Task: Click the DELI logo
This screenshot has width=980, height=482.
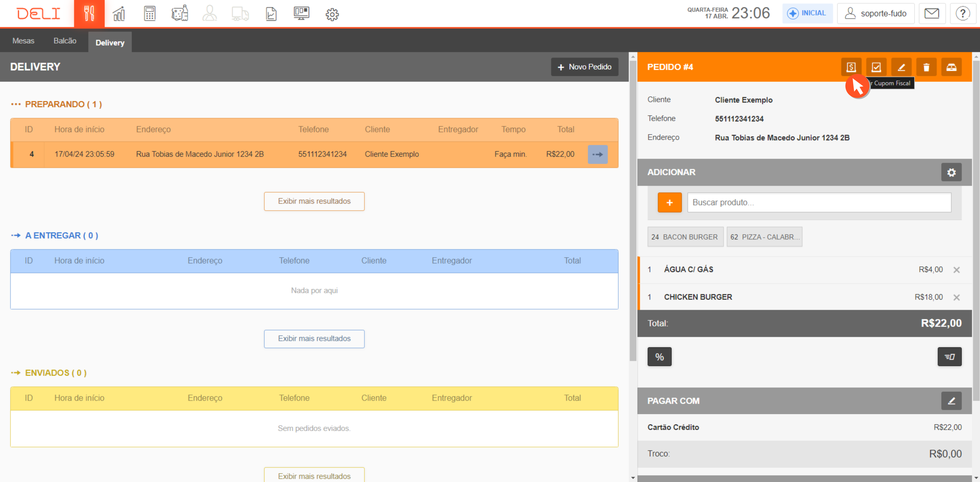Action: coord(38,14)
